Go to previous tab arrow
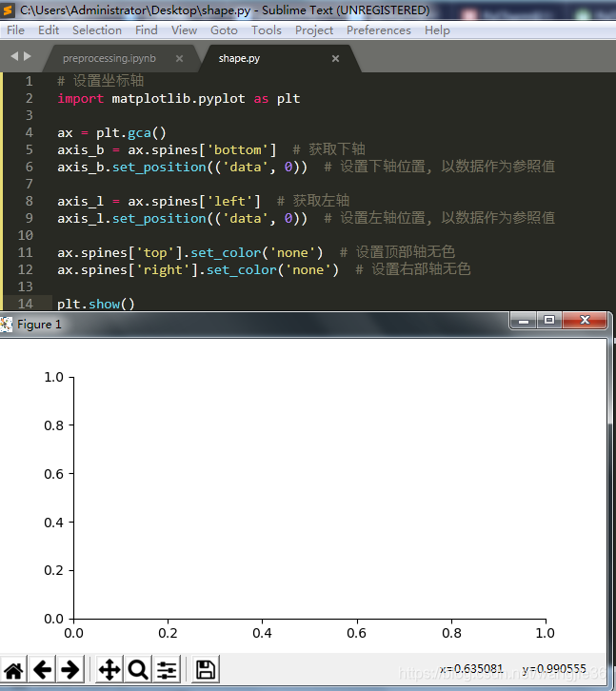The height and width of the screenshot is (691, 616). point(14,56)
